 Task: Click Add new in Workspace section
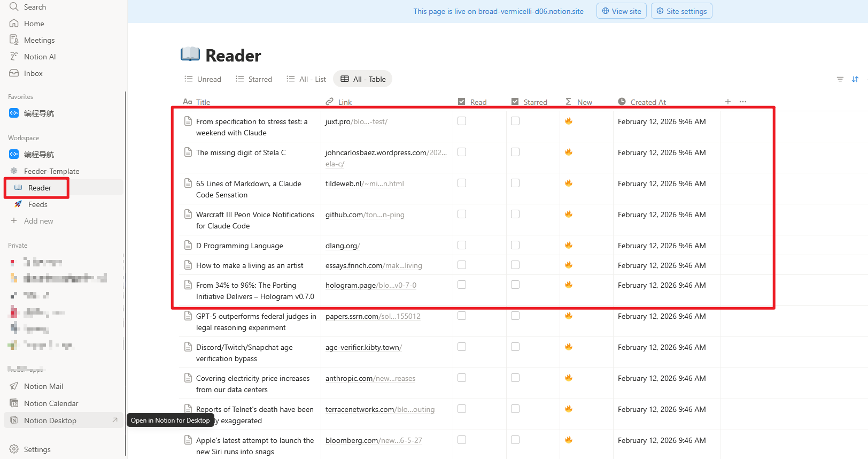38,221
